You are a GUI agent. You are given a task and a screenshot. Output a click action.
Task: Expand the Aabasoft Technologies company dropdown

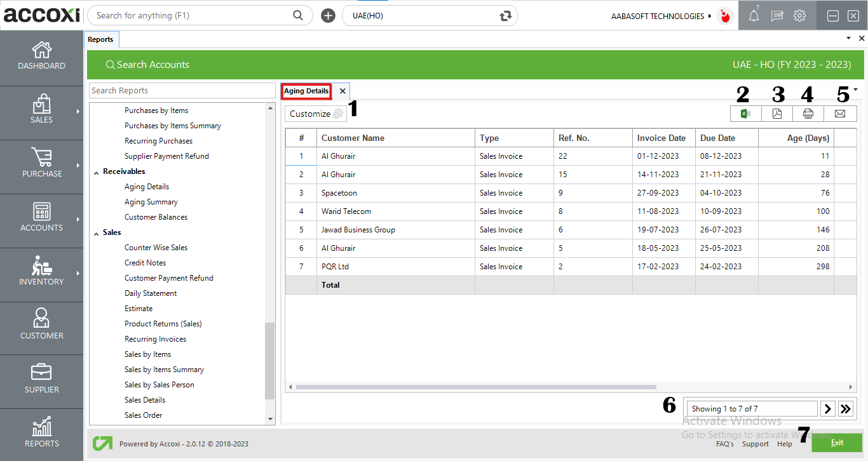click(710, 16)
